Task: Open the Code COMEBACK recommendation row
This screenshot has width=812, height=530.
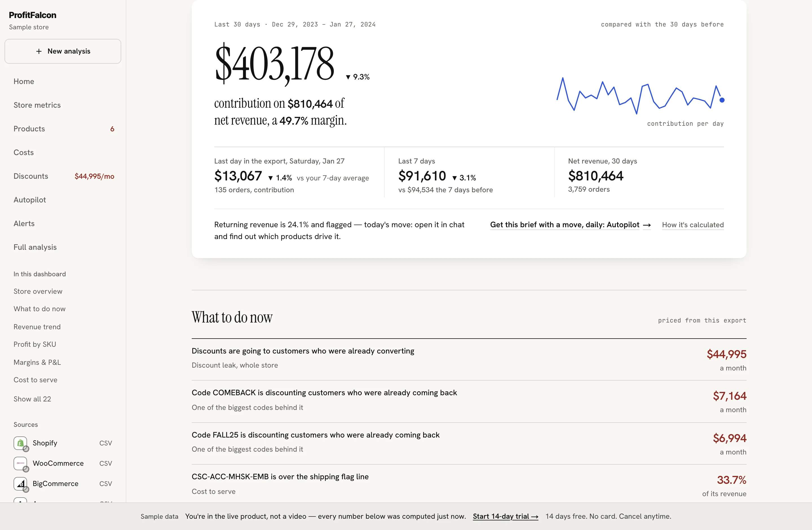Action: pos(469,401)
